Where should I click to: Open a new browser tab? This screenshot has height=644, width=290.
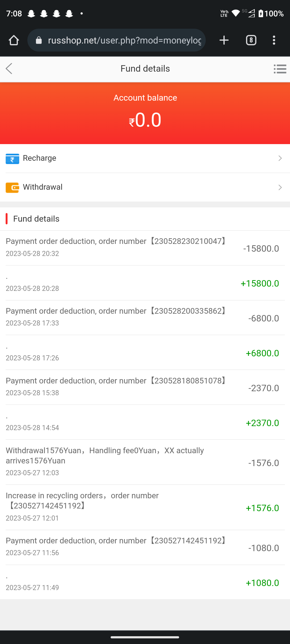[x=224, y=40]
